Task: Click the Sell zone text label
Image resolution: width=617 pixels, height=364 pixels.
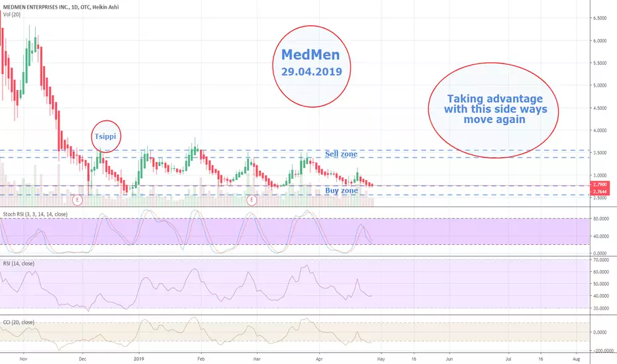Action: 341,154
